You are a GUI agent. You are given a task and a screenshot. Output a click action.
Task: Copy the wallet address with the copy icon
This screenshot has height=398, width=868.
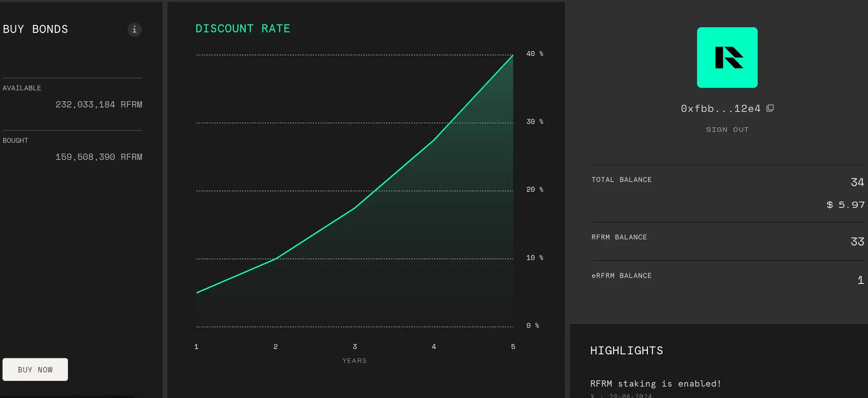click(770, 108)
